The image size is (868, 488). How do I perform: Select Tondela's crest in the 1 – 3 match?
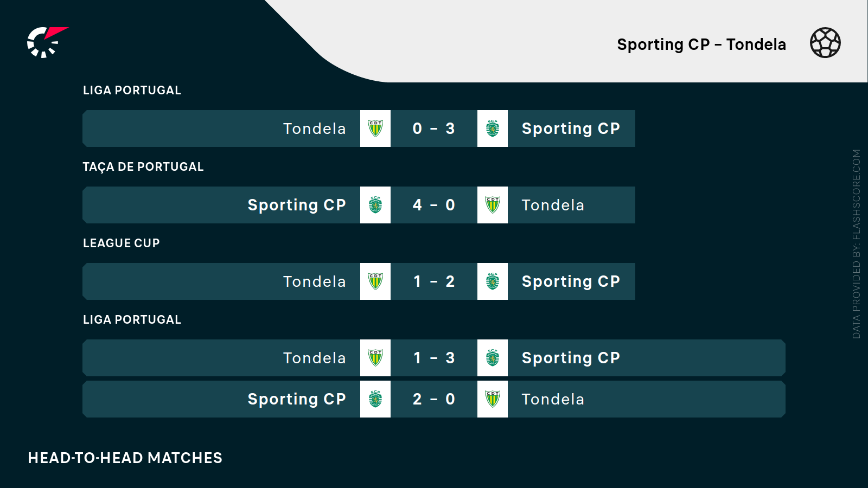tap(375, 358)
